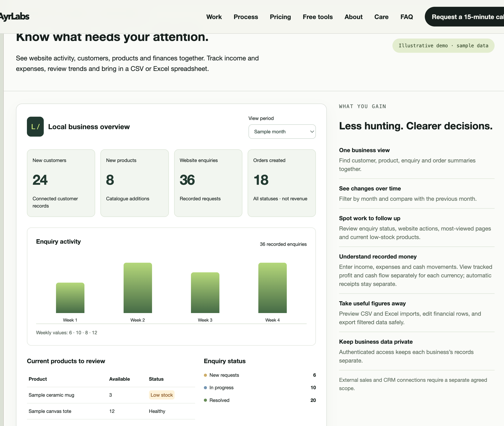The height and width of the screenshot is (426, 504).
Task: Click the Available column header
Action: pos(119,379)
